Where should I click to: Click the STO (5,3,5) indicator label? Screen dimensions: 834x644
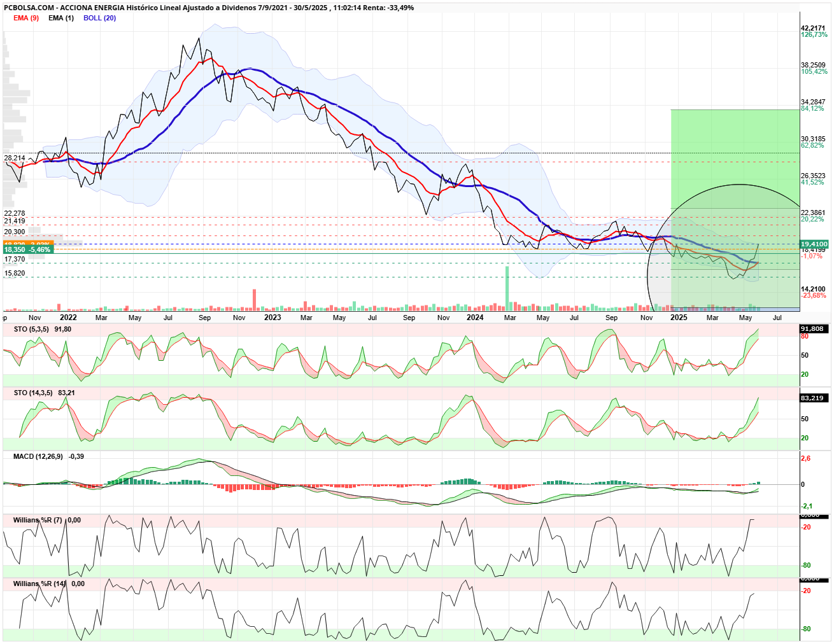(31, 329)
